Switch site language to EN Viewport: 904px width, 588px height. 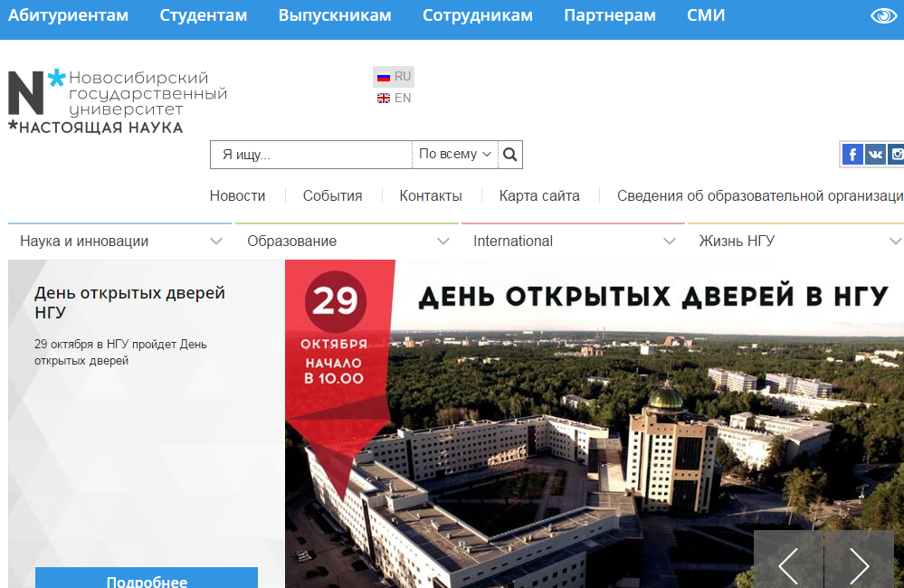point(394,98)
